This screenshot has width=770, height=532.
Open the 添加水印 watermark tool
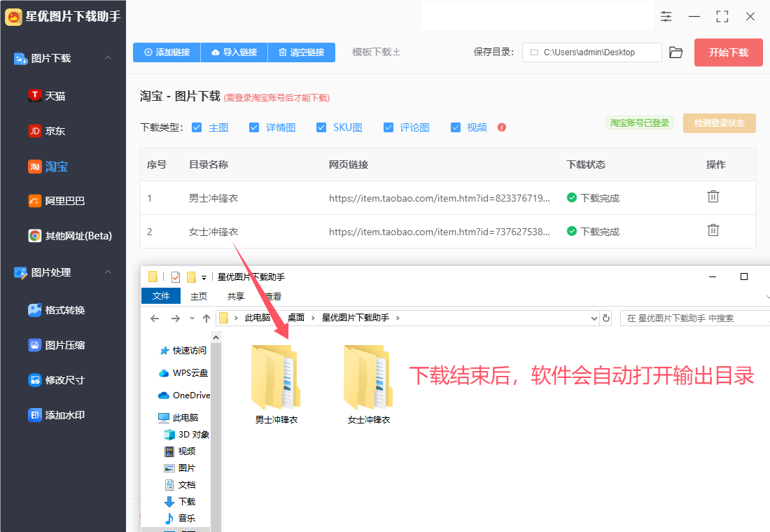point(57,415)
